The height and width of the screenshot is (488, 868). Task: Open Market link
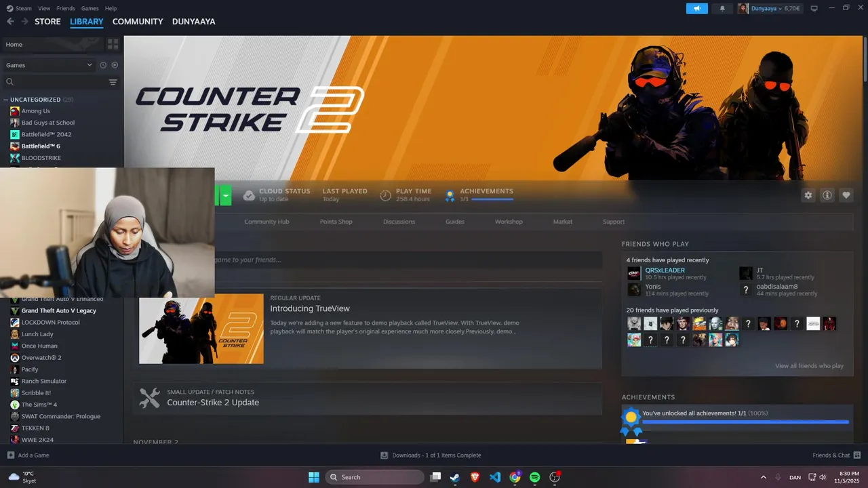point(563,222)
